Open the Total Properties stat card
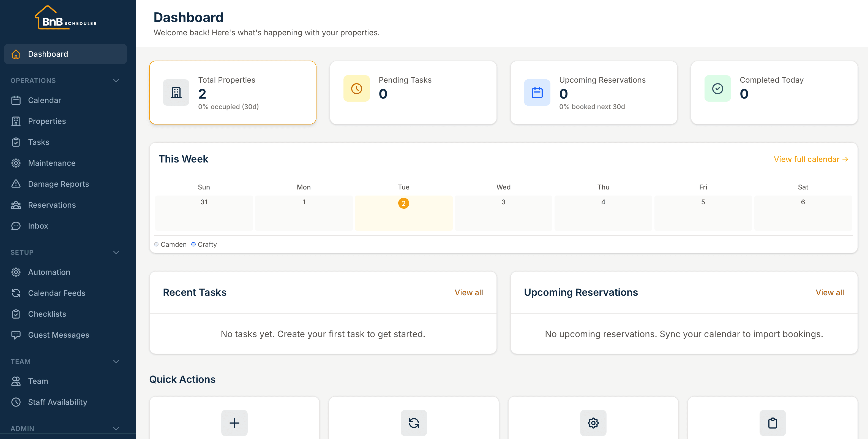Image resolution: width=868 pixels, height=439 pixels. tap(233, 92)
